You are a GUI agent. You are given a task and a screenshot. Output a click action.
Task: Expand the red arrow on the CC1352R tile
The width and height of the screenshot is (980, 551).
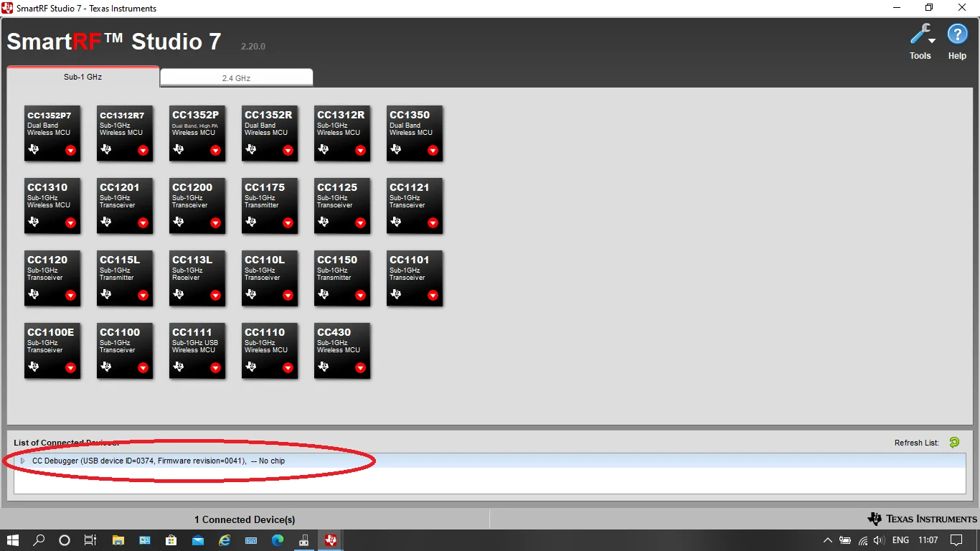pos(288,151)
